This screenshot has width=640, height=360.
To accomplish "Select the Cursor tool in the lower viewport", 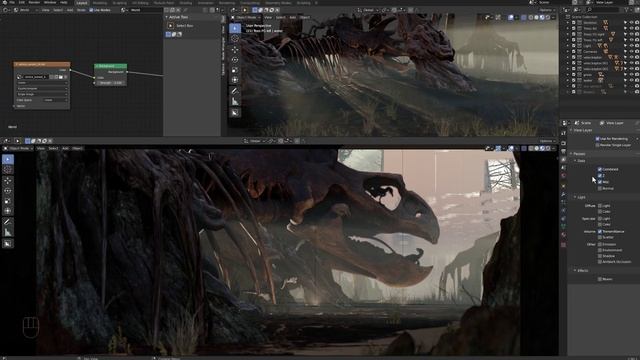I will [x=8, y=169].
